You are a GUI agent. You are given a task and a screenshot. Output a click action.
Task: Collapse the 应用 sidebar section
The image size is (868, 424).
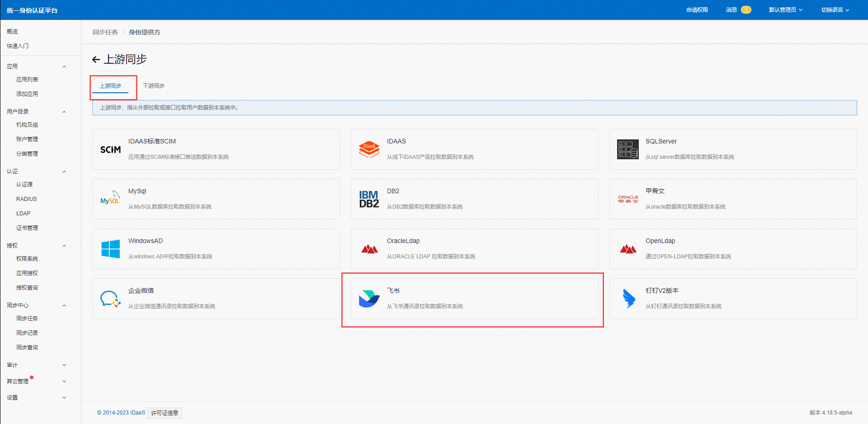(x=64, y=67)
